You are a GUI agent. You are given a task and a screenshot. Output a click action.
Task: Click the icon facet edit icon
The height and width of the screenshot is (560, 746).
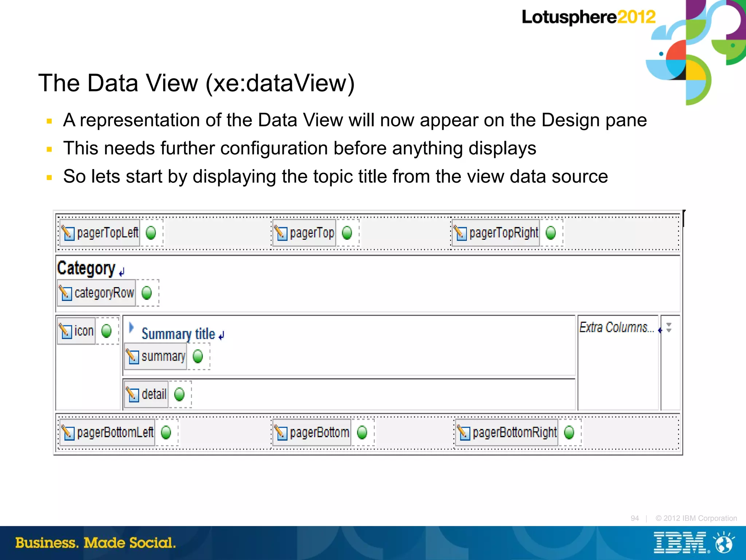(66, 331)
